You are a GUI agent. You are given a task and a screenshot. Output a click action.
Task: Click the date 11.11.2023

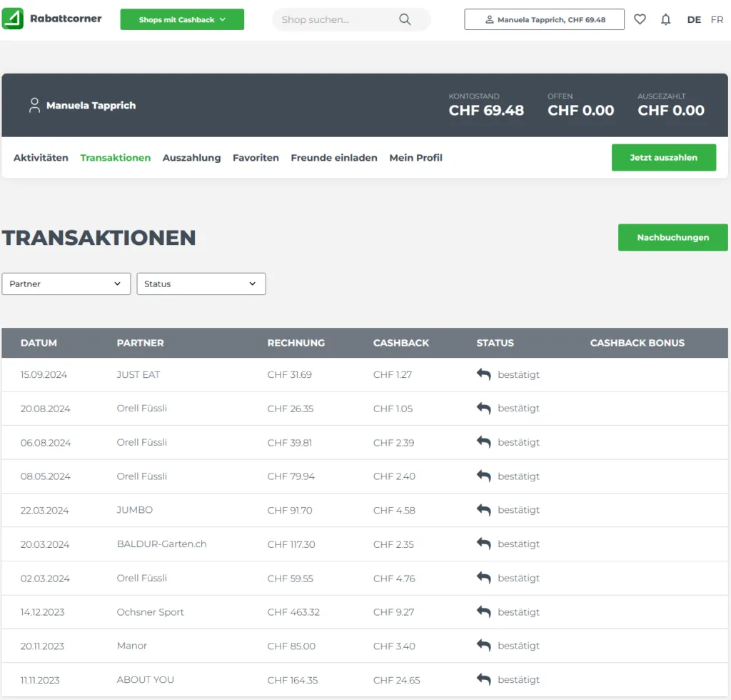click(x=40, y=680)
